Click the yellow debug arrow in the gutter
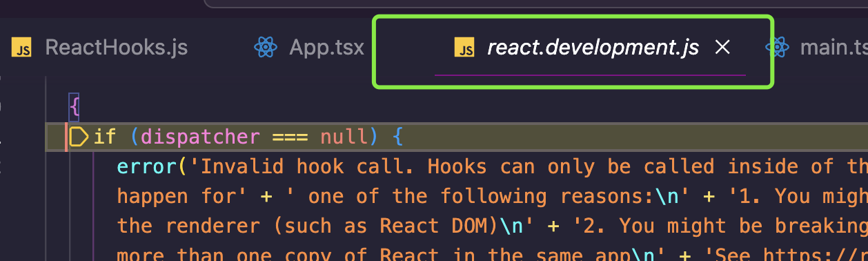The height and width of the screenshot is (261, 868). point(79,137)
